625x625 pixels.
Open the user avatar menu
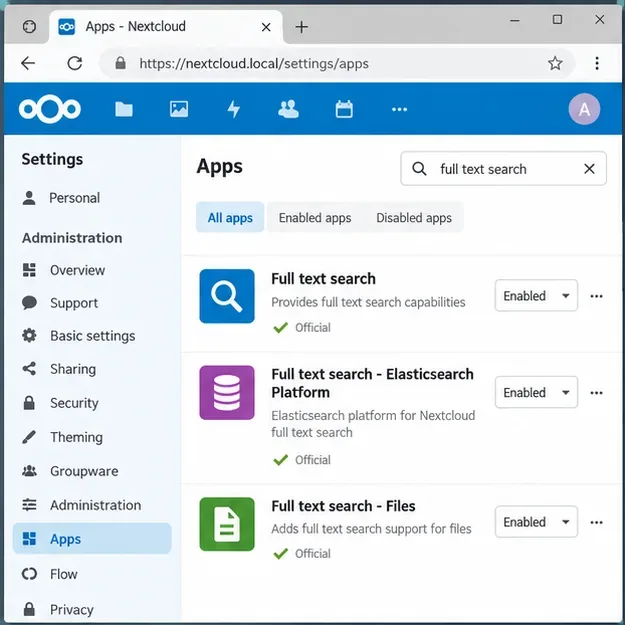click(x=584, y=109)
